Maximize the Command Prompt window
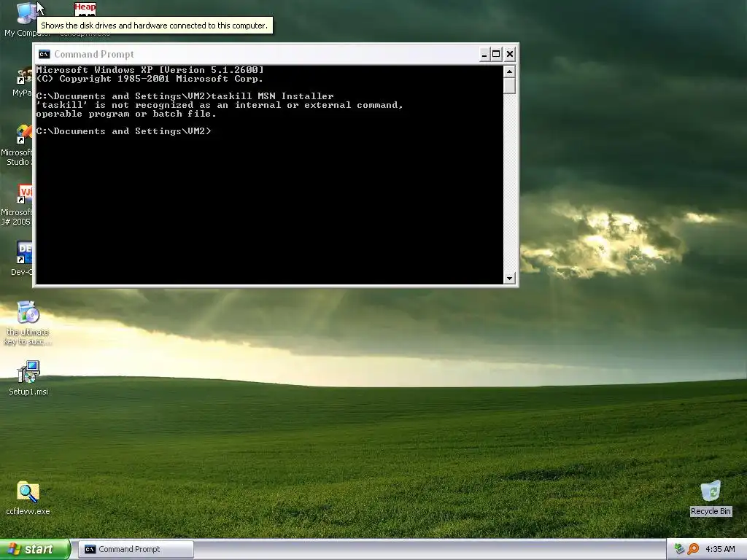747x560 pixels. point(496,54)
